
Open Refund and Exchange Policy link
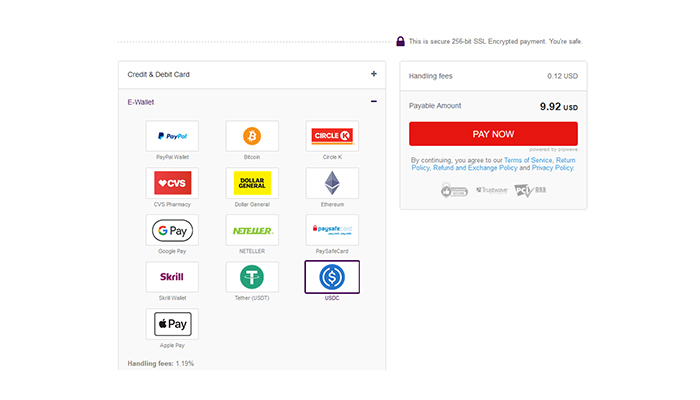tap(475, 168)
